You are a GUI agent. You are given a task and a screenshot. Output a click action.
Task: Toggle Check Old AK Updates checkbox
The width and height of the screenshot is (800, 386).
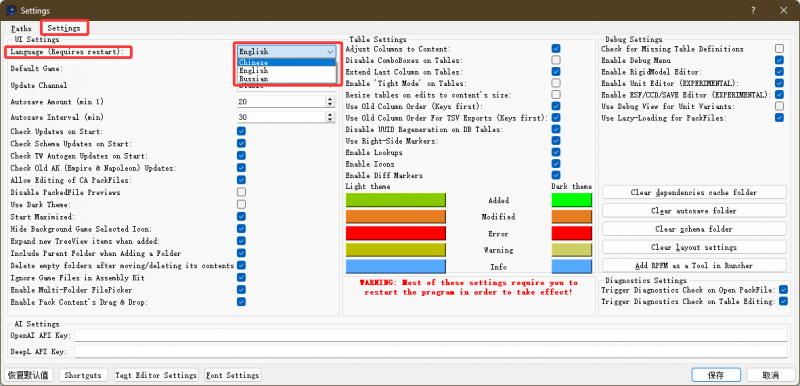coord(241,168)
